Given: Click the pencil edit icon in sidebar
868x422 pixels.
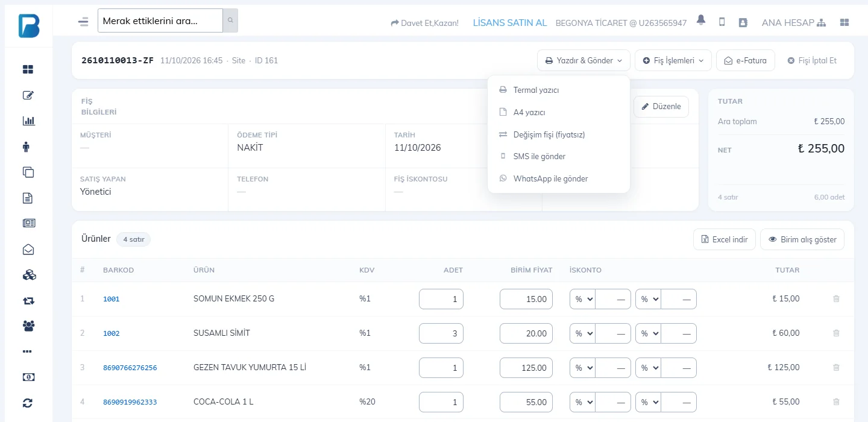Looking at the screenshot, I should pyautogui.click(x=28, y=95).
